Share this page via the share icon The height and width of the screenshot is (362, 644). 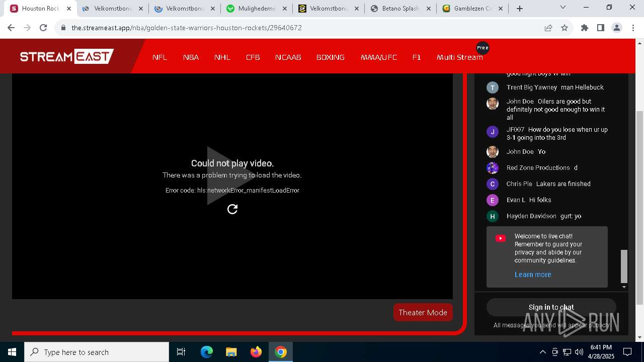[548, 28]
